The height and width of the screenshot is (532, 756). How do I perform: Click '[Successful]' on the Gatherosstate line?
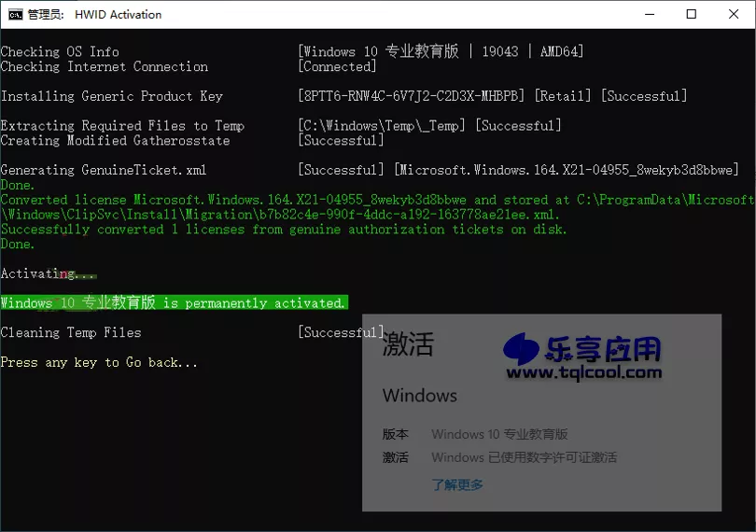click(x=341, y=140)
